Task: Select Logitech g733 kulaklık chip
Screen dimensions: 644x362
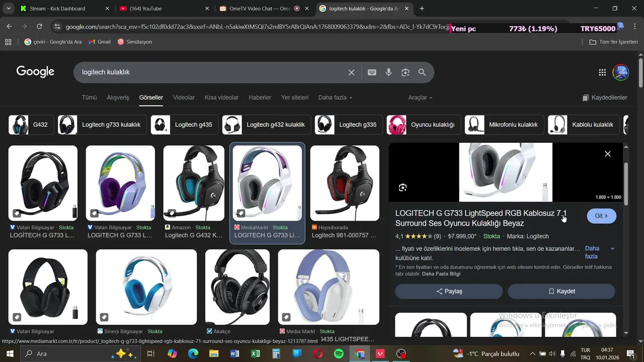Action: point(102,125)
